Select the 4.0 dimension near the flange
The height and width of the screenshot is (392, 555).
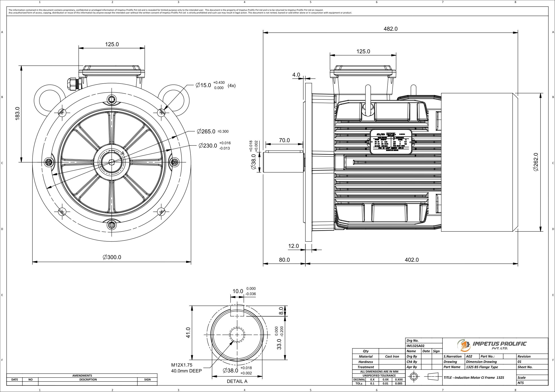pyautogui.click(x=296, y=75)
